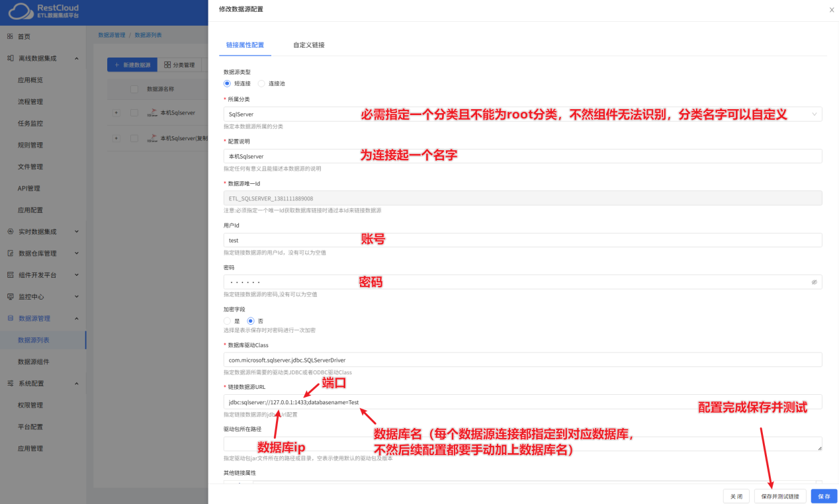The height and width of the screenshot is (504, 839).
Task: Open 数据源列表 in the sidebar
Action: click(34, 340)
